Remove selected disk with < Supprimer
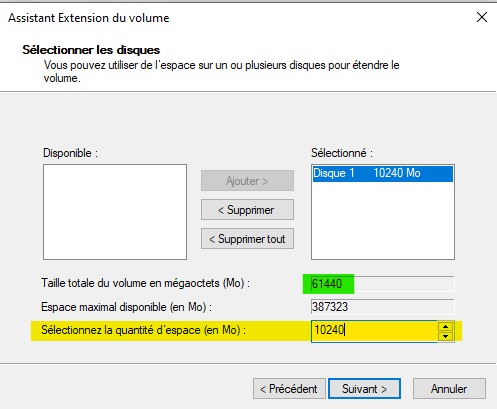 pyautogui.click(x=247, y=210)
